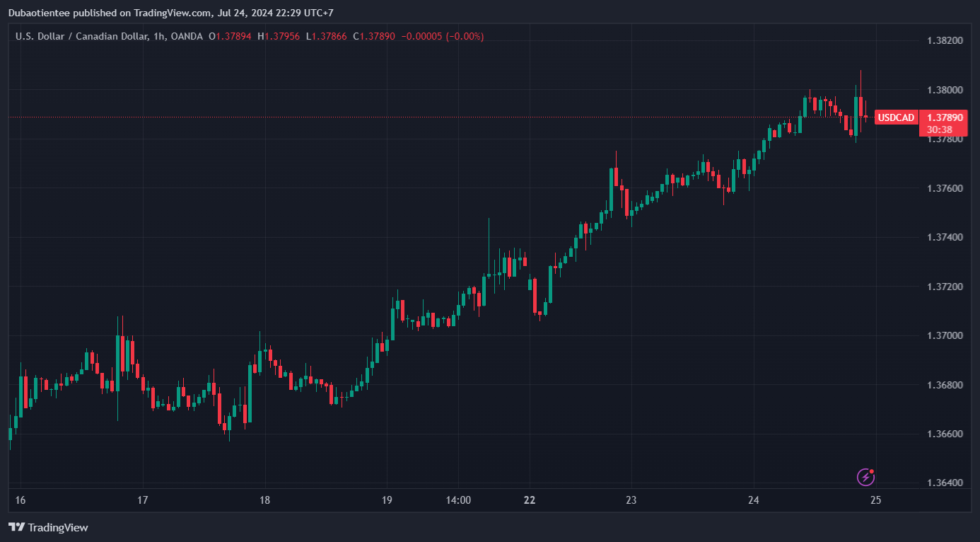Click the 1.38200 price axis label
Screen dimensions: 980x542
coord(945,40)
